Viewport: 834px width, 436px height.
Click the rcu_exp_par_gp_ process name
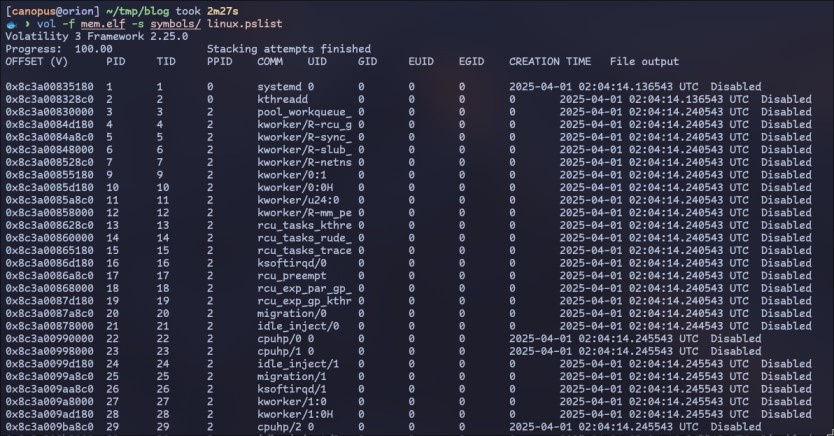tap(305, 289)
